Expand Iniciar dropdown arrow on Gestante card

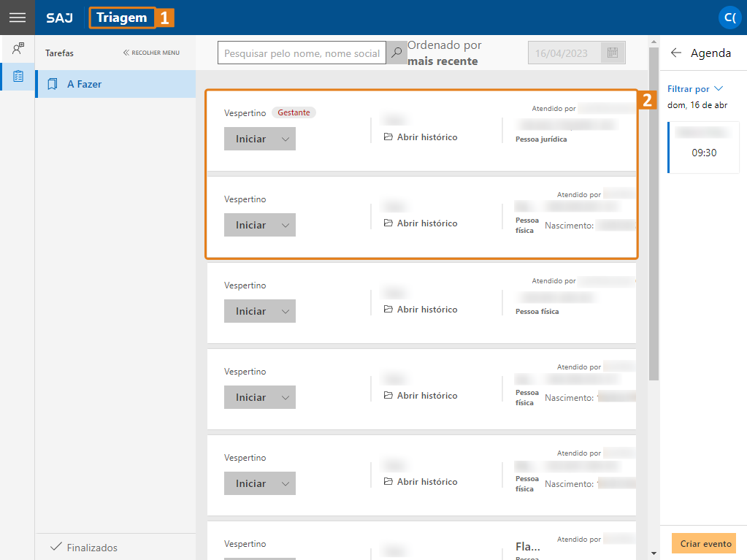point(286,139)
